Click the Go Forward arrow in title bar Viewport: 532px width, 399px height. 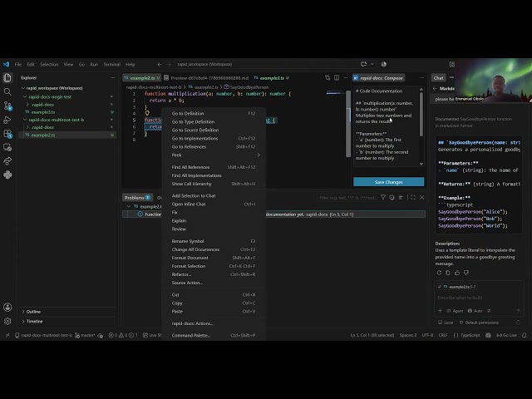pos(169,64)
